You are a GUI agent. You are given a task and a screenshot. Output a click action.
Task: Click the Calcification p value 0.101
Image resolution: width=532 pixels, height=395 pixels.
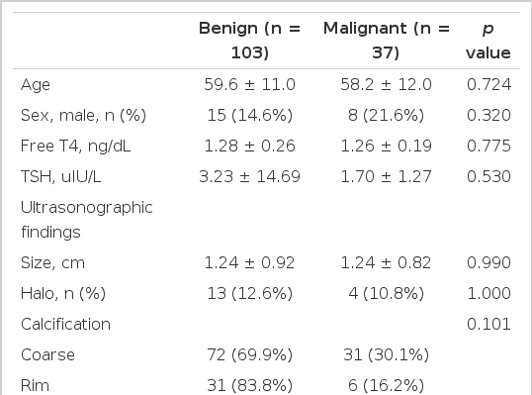coord(488,324)
